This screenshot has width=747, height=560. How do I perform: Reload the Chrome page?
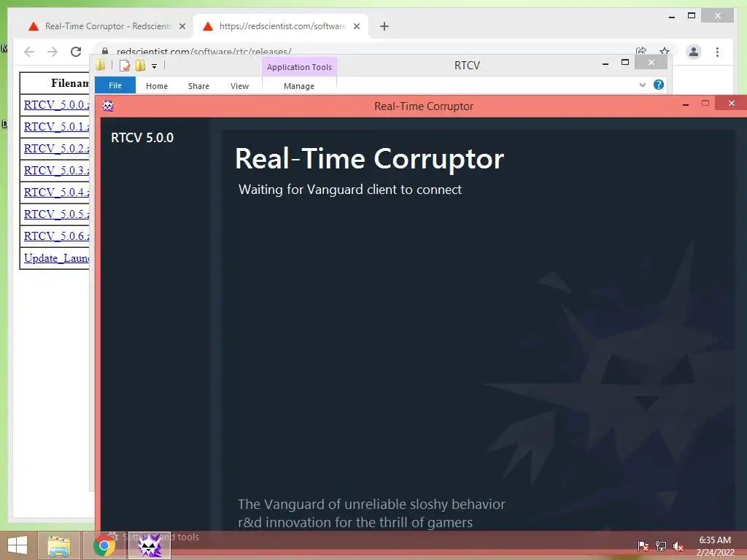(x=76, y=52)
